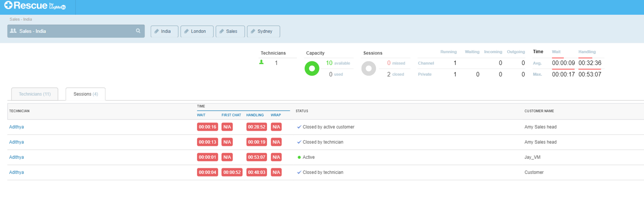Open the Sessions (4) tab
Viewport: 644px width, 205px height.
pos(86,94)
